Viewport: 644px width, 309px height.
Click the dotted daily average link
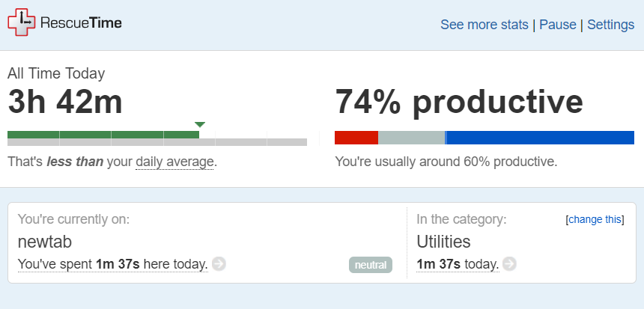tap(174, 162)
